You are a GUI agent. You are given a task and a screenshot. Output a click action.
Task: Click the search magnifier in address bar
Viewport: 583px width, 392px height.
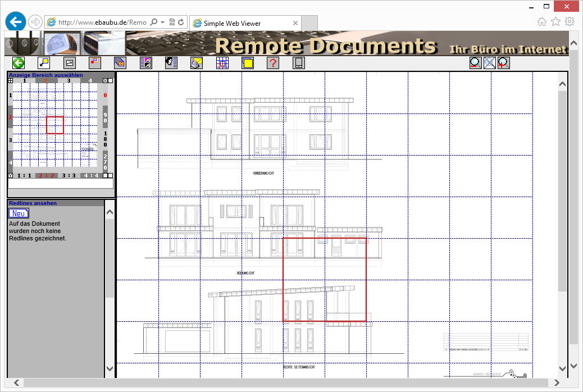click(x=153, y=22)
